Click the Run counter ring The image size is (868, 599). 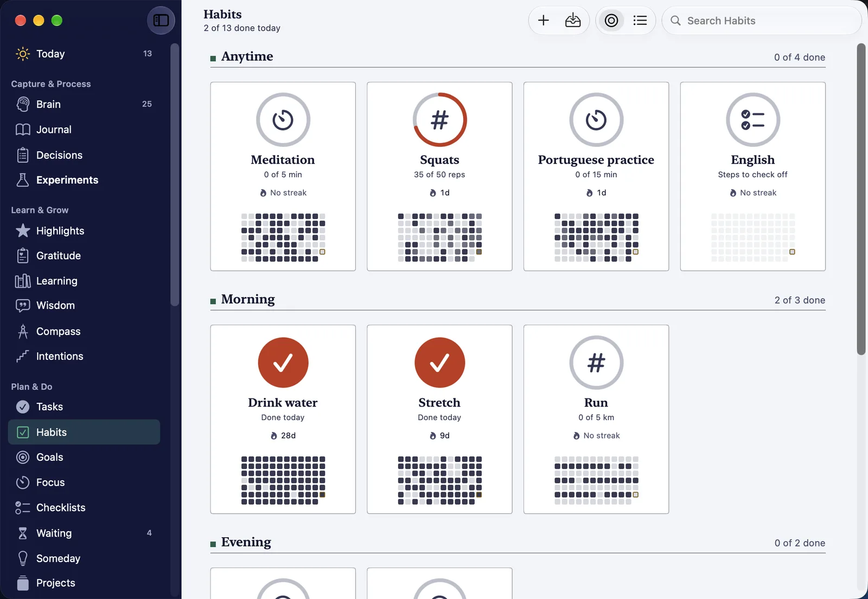tap(596, 363)
